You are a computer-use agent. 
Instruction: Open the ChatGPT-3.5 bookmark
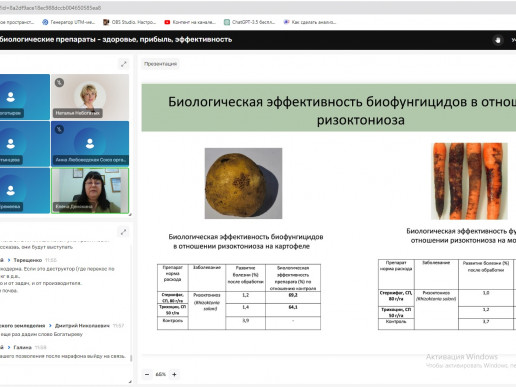[250, 22]
